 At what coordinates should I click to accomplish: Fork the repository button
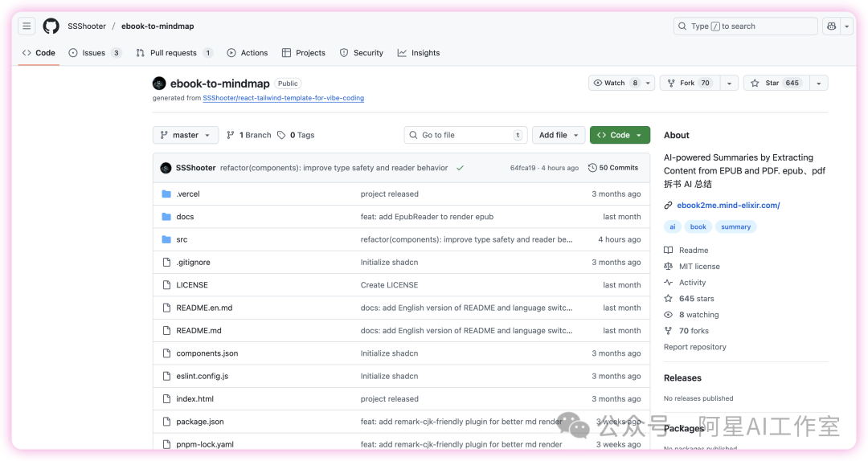(x=690, y=83)
